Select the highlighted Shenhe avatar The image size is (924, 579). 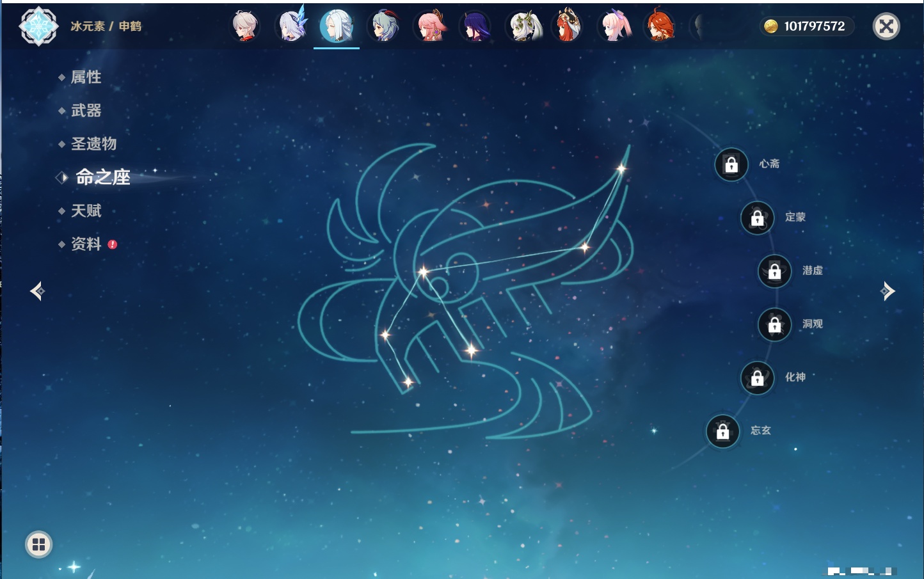click(x=337, y=27)
